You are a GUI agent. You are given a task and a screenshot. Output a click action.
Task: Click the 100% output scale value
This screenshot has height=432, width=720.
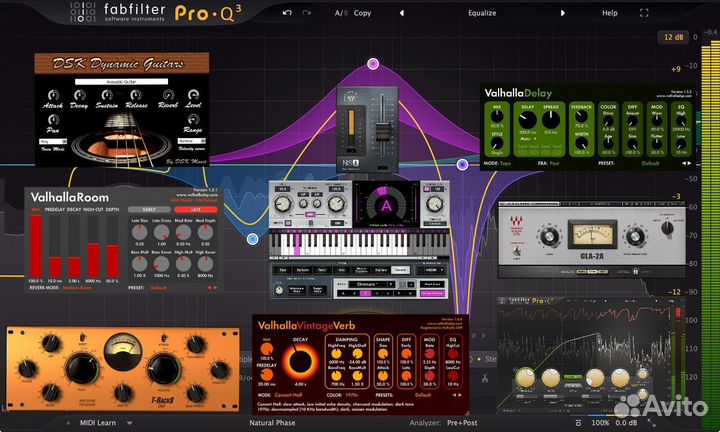600,423
